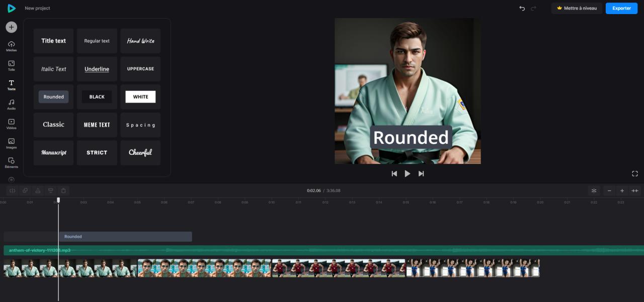644x302 pixels.
Task: Skip to next clip
Action: point(421,173)
